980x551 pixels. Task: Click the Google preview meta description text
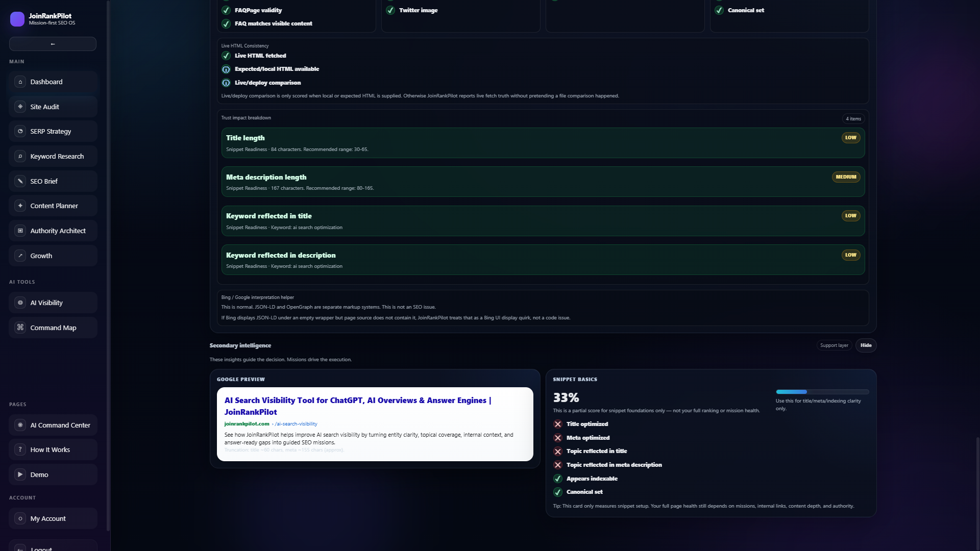point(369,439)
